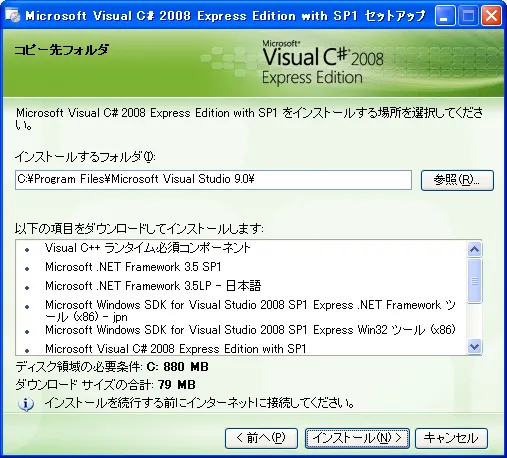Click the インストール(N) > button
The image size is (507, 458).
pyautogui.click(x=357, y=438)
